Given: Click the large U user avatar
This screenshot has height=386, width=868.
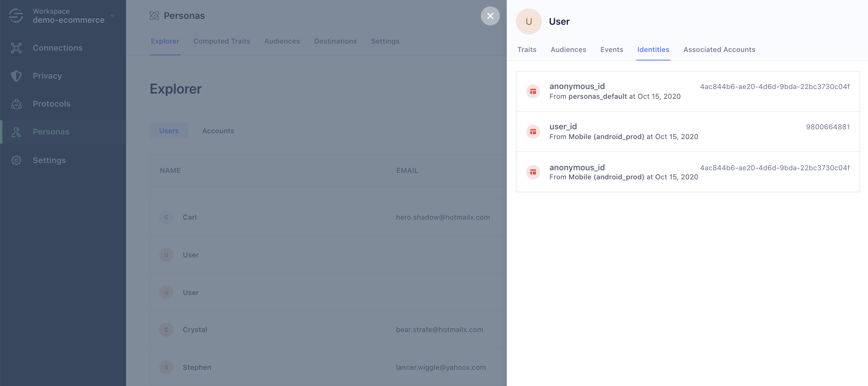Looking at the screenshot, I should [x=528, y=21].
